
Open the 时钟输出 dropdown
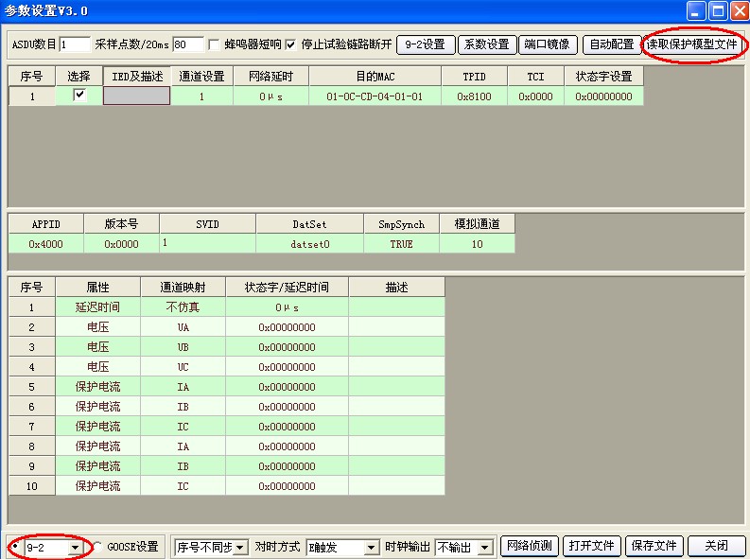pyautogui.click(x=485, y=548)
